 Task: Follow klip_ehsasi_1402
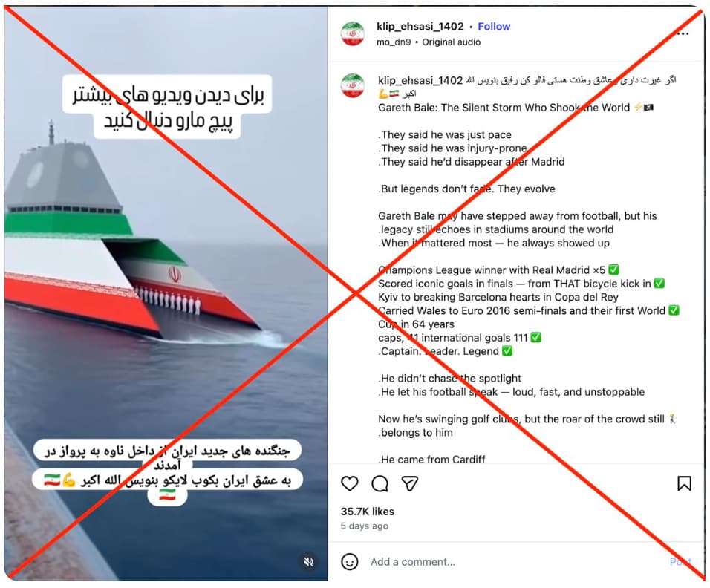(494, 26)
